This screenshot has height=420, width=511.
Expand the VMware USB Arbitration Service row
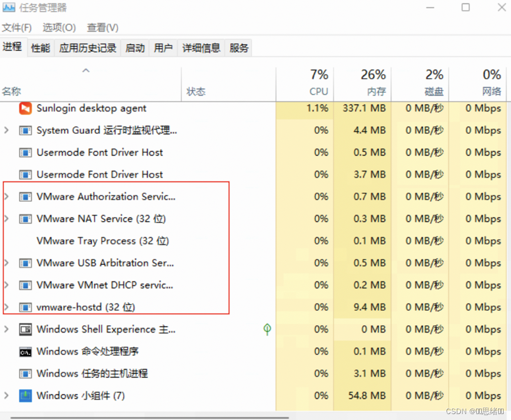coord(6,263)
